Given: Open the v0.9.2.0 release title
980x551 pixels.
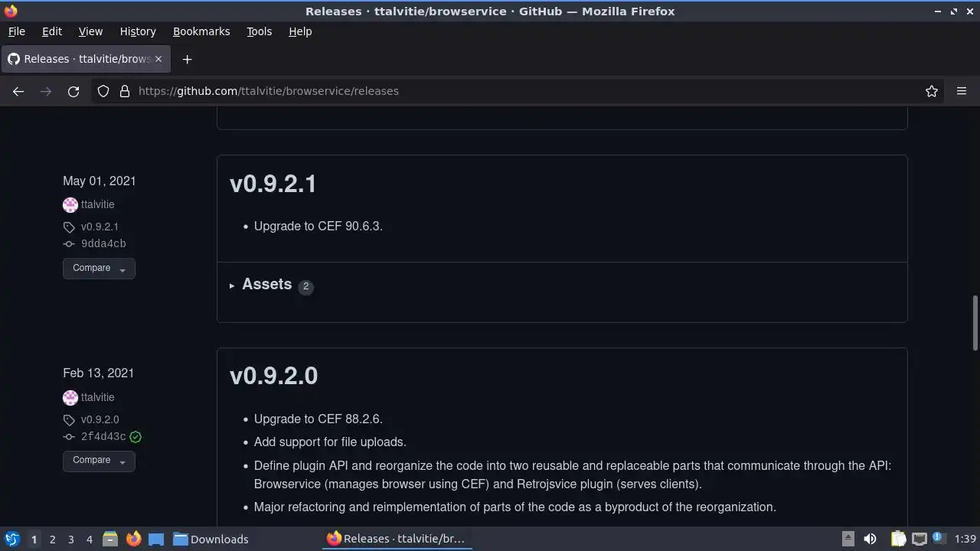Looking at the screenshot, I should 273,376.
